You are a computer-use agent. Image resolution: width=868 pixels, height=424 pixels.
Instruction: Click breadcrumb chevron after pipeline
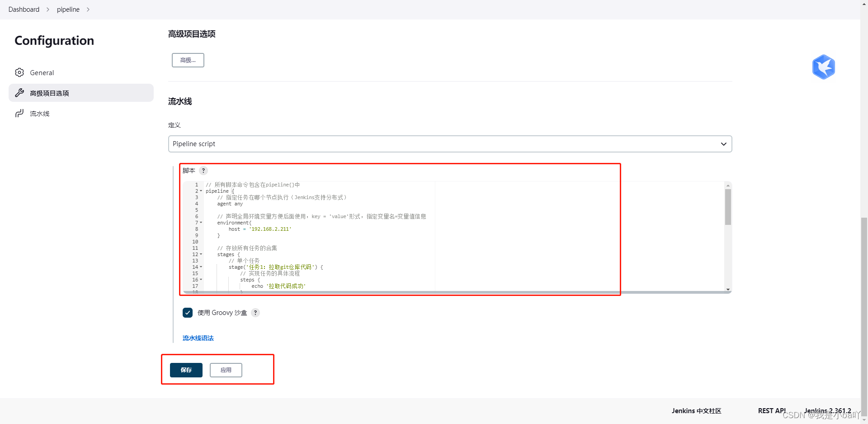[x=88, y=10]
